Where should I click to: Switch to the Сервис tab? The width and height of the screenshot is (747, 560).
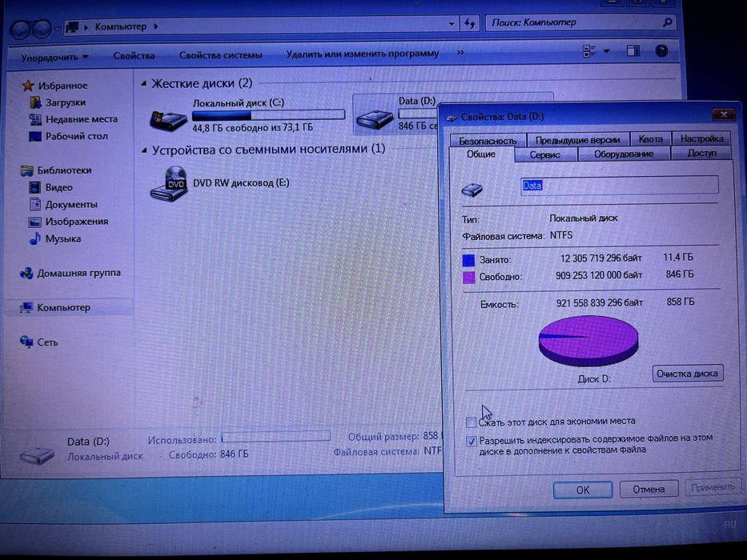[545, 154]
